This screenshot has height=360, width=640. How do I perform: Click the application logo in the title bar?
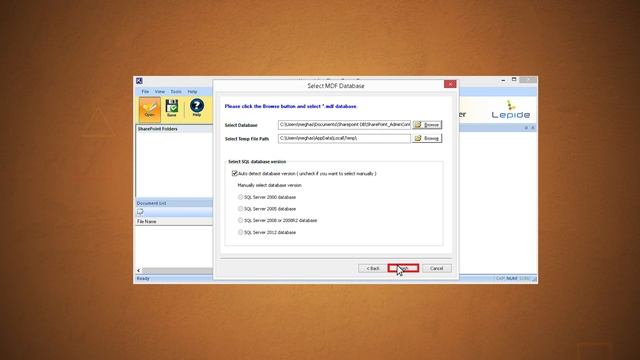click(x=139, y=81)
